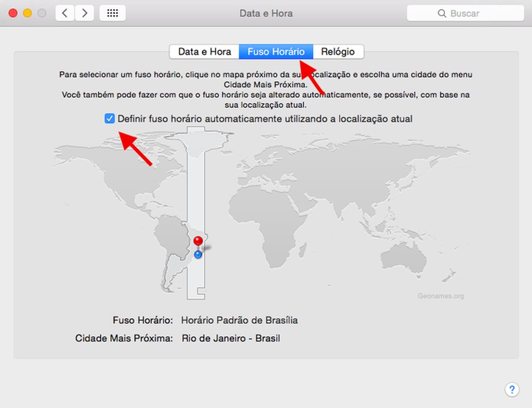Switch to the Data e Hora tab
Screen dimensions: 532x408
click(x=204, y=51)
